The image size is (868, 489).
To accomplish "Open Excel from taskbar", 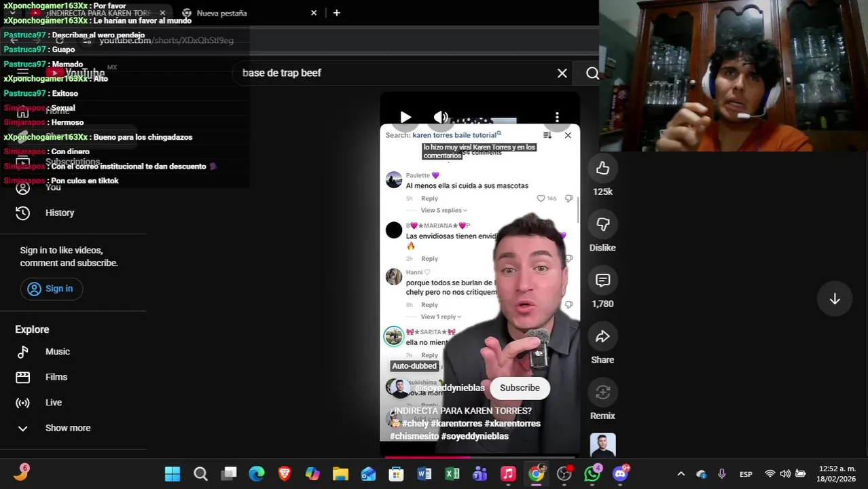I will (x=452, y=474).
